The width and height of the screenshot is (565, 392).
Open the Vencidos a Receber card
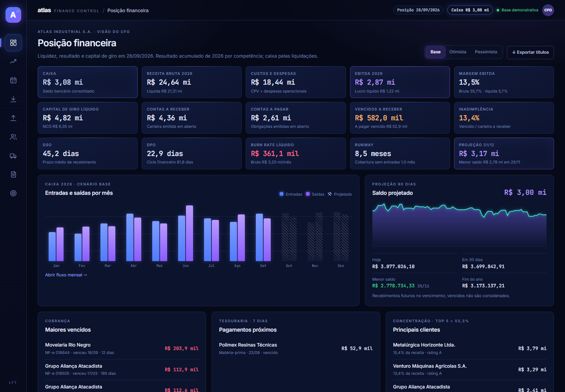click(400, 118)
